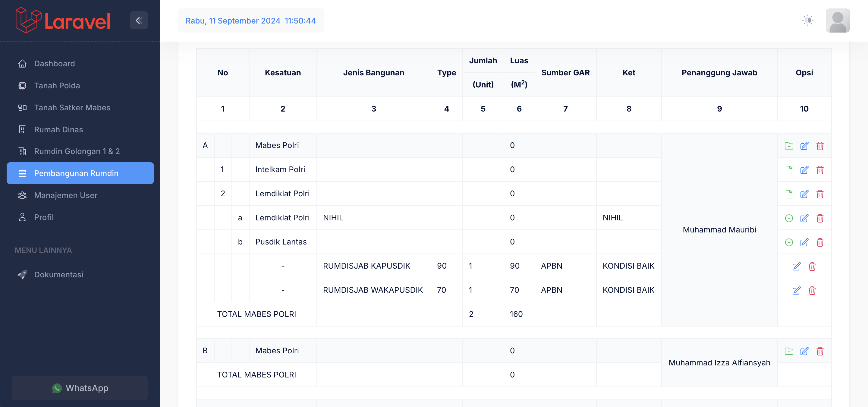Collapse the sidebar with double-chevron button
The height and width of the screenshot is (407, 868).
pos(139,21)
